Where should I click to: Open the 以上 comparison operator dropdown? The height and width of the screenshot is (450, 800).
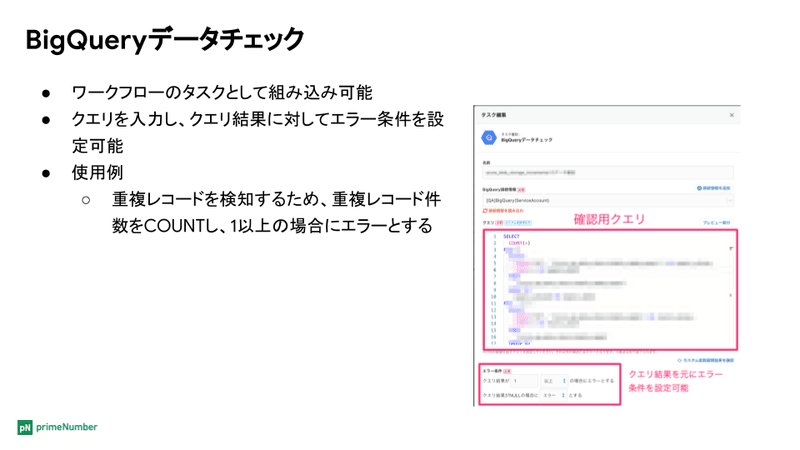554,381
